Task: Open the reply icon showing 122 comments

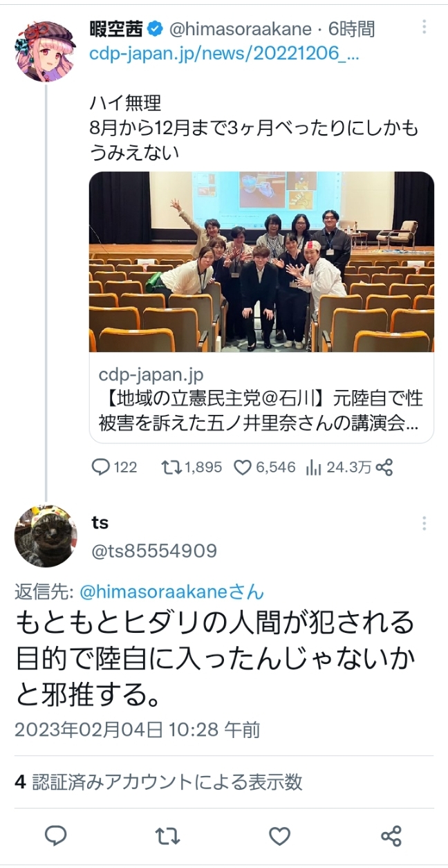Action: pyautogui.click(x=101, y=468)
